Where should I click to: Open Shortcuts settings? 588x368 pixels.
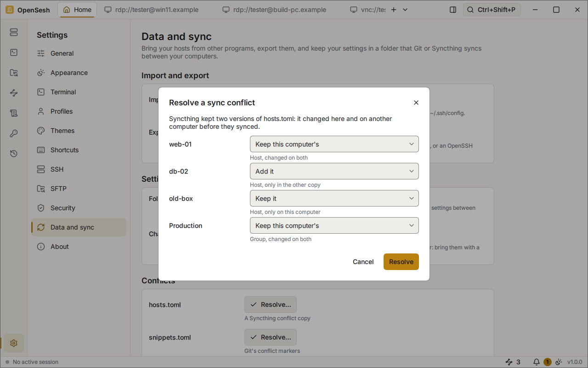point(79,150)
